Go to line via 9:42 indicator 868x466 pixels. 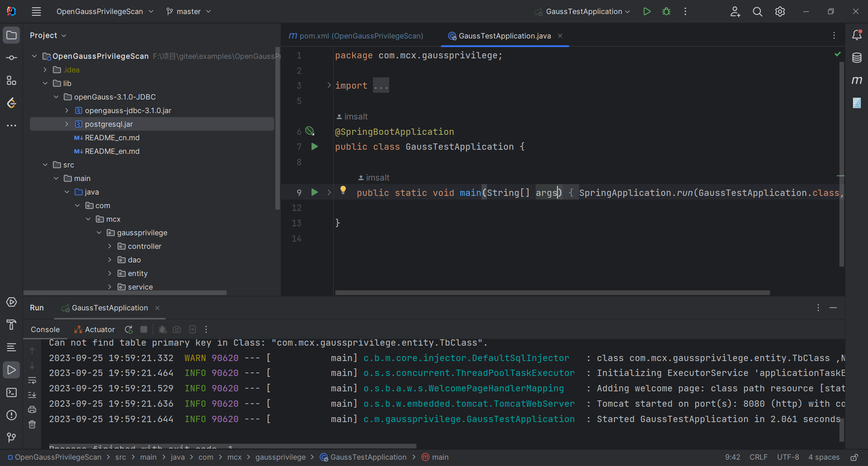coord(732,457)
